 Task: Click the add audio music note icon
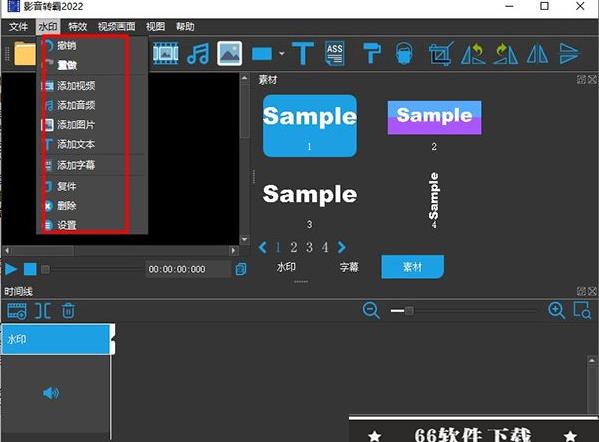pos(198,53)
